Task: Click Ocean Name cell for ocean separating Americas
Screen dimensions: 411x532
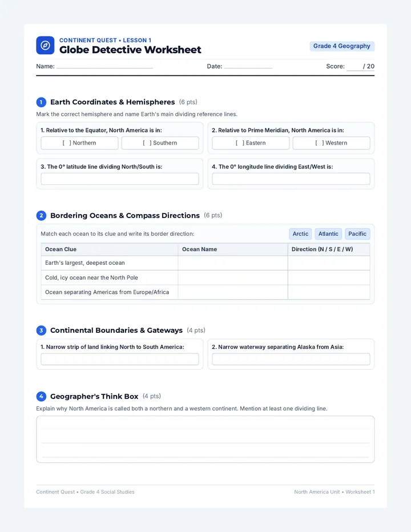Action: [233, 292]
